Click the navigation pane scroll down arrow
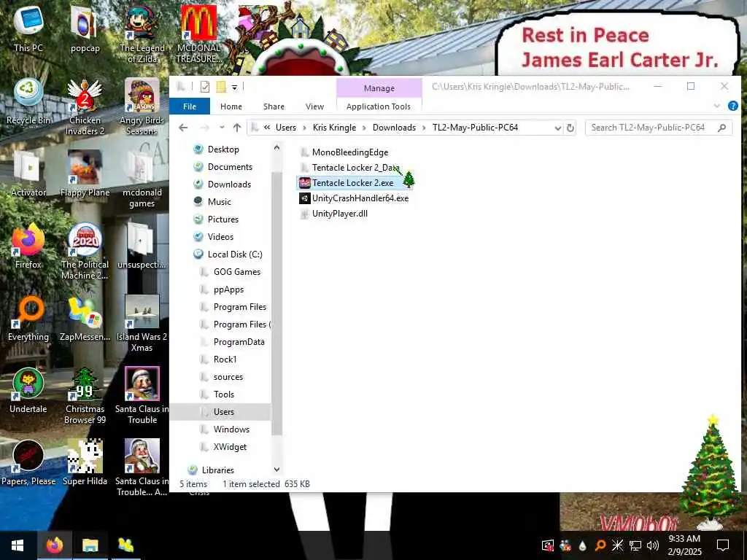The width and height of the screenshot is (747, 560). click(x=276, y=470)
